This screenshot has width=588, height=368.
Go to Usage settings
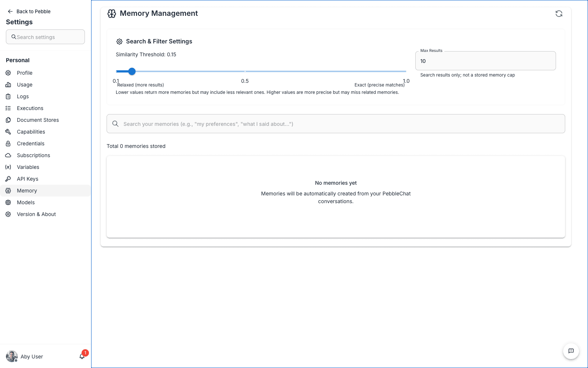click(x=46, y=85)
